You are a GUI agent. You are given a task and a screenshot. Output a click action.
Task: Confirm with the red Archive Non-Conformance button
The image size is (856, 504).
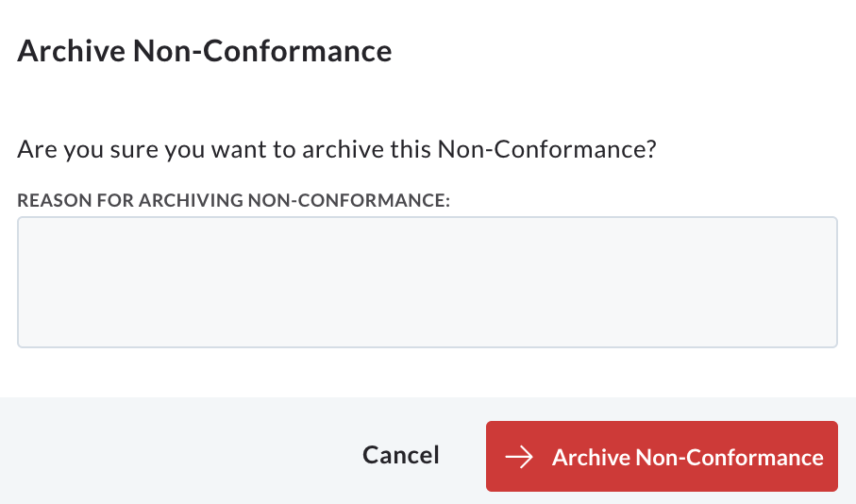click(662, 456)
